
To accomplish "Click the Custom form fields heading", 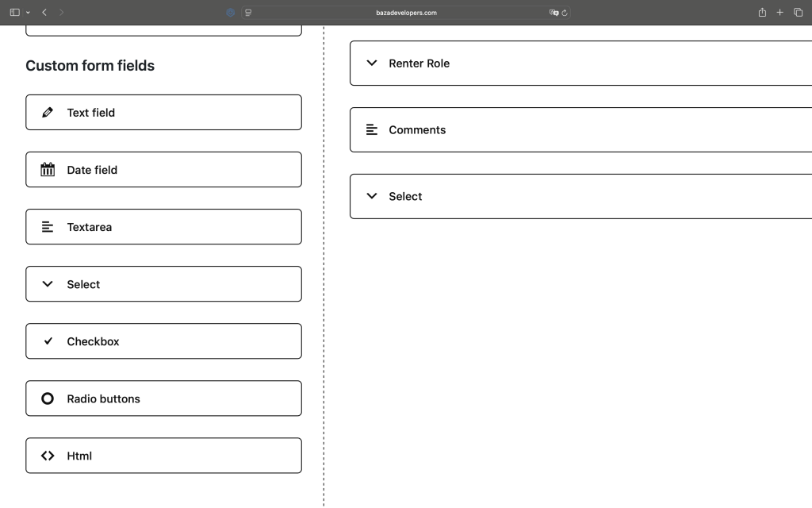I will [90, 66].
